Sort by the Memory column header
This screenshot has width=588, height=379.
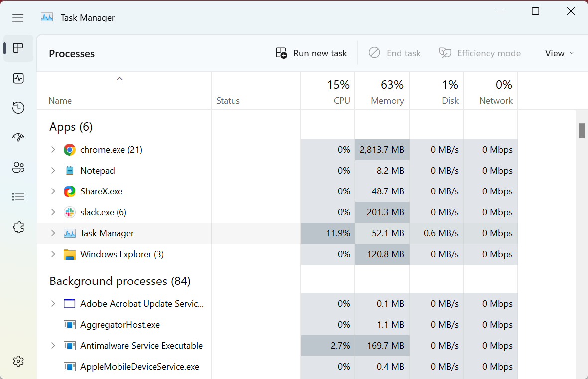pos(382,91)
